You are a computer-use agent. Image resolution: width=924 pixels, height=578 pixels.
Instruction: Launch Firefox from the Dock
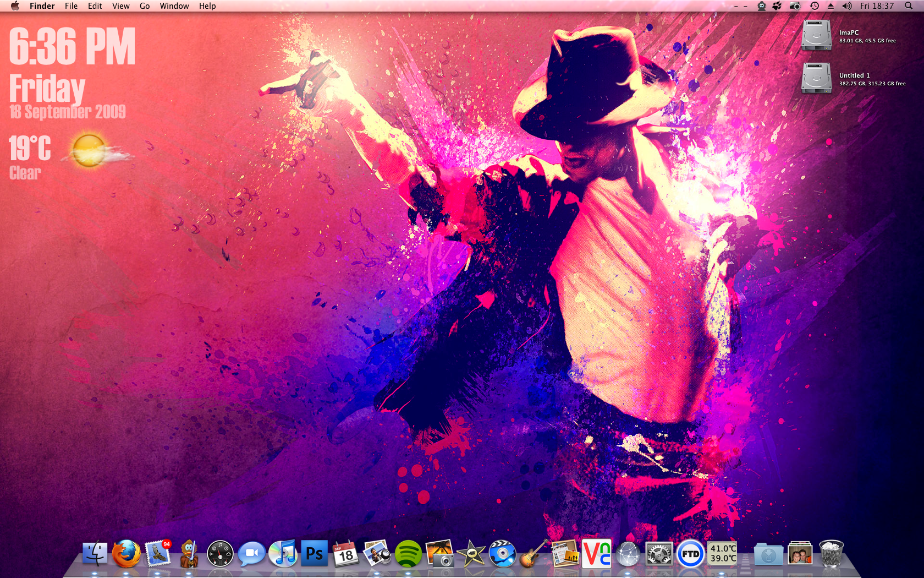tap(126, 554)
